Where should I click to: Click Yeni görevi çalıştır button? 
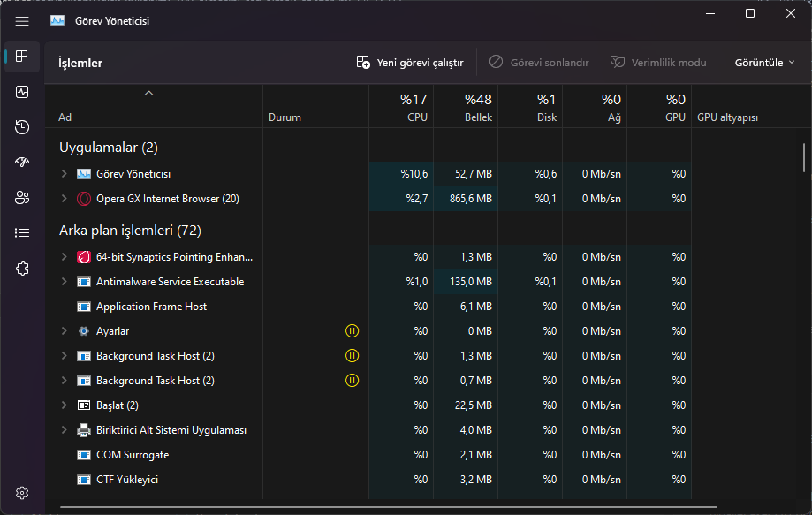410,63
